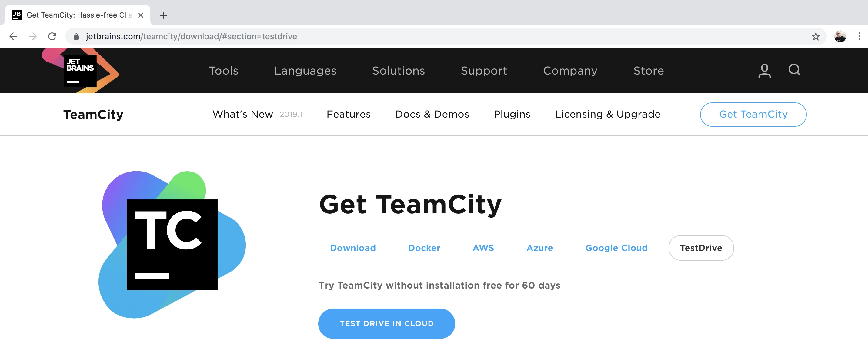Click the Features menu item

pyautogui.click(x=348, y=114)
